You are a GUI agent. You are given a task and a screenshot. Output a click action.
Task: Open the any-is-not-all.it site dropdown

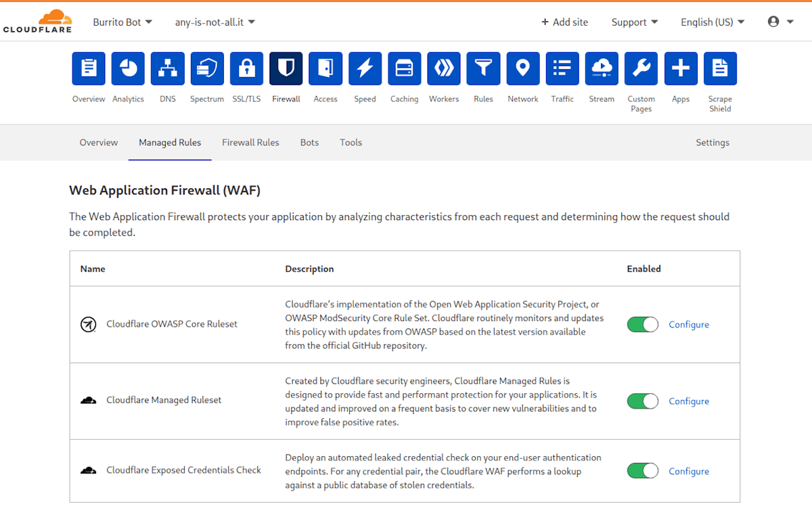pos(215,22)
